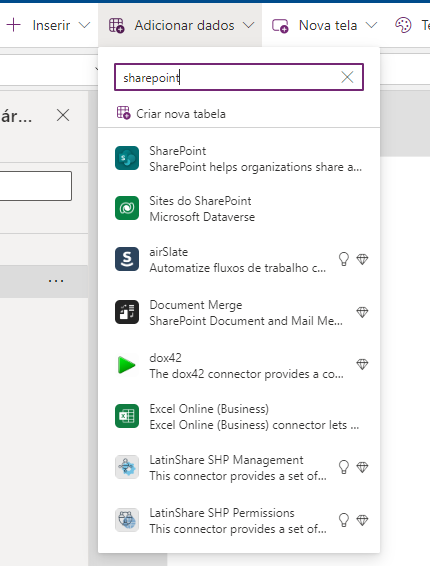This screenshot has height=566, width=430.
Task: Click LatinShare SHP Management title
Action: click(x=226, y=460)
